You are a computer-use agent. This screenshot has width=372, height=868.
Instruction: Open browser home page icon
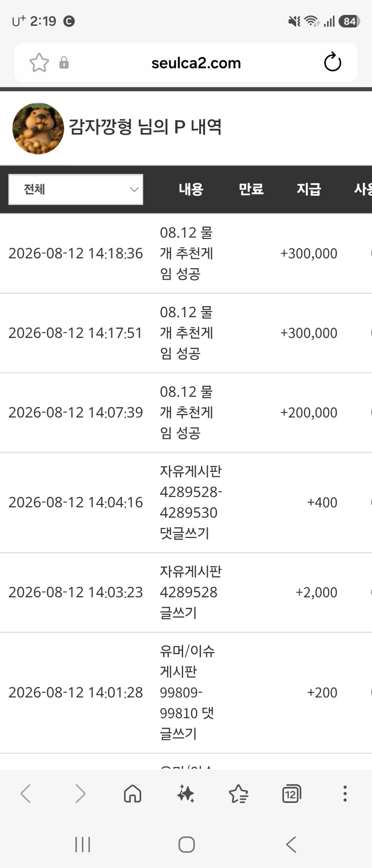[x=133, y=794]
